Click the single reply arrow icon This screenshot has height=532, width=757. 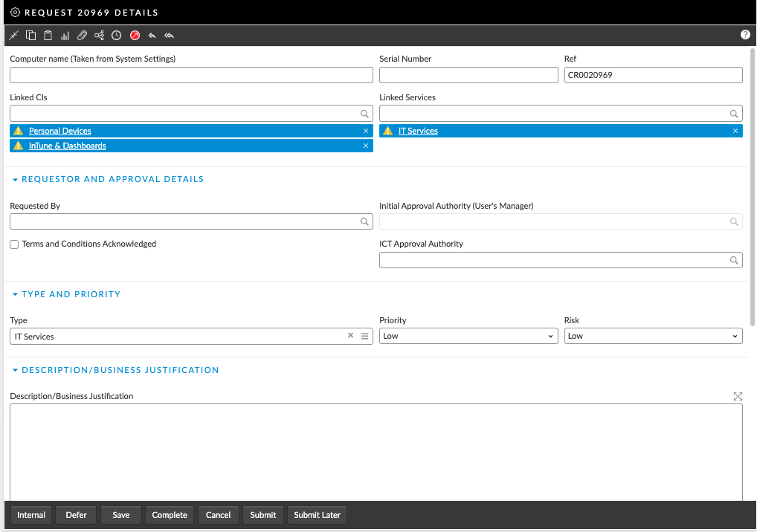(152, 36)
